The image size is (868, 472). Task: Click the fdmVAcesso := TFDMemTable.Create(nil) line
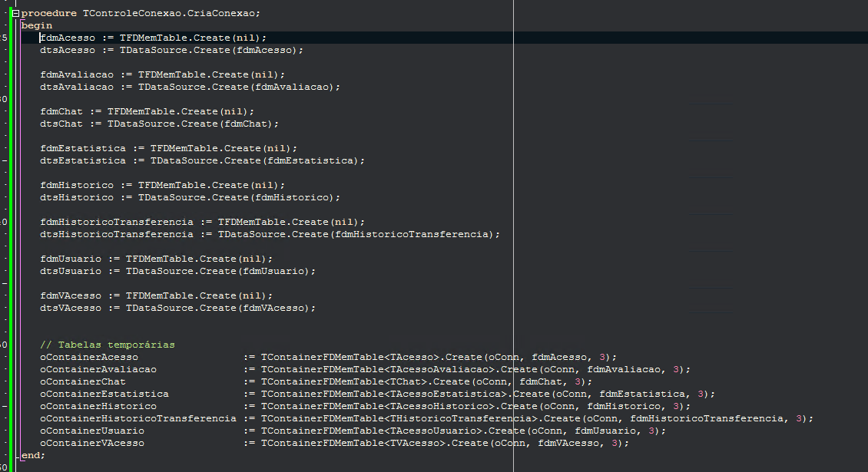coord(157,296)
